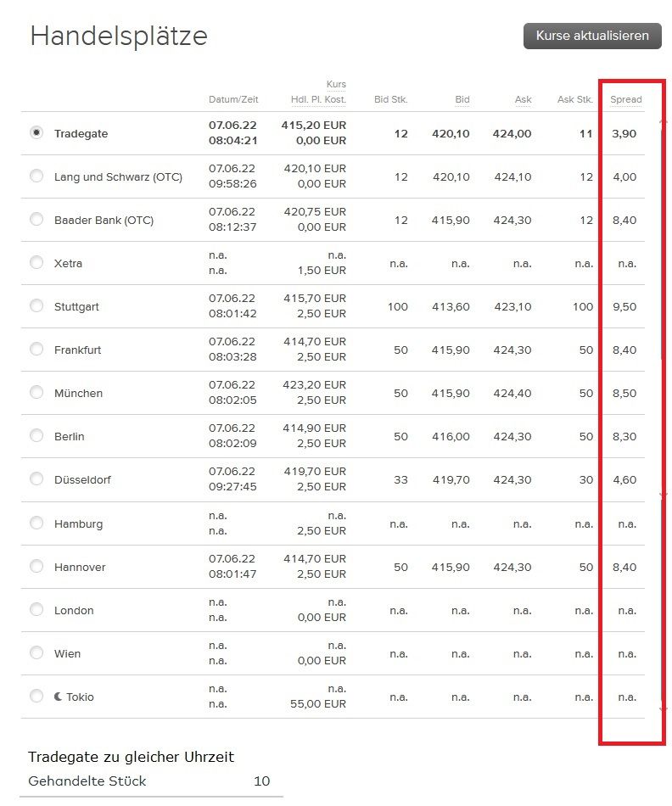Image resolution: width=672 pixels, height=806 pixels.
Task: Pick Stuttgart as trading venue
Action: point(36,305)
